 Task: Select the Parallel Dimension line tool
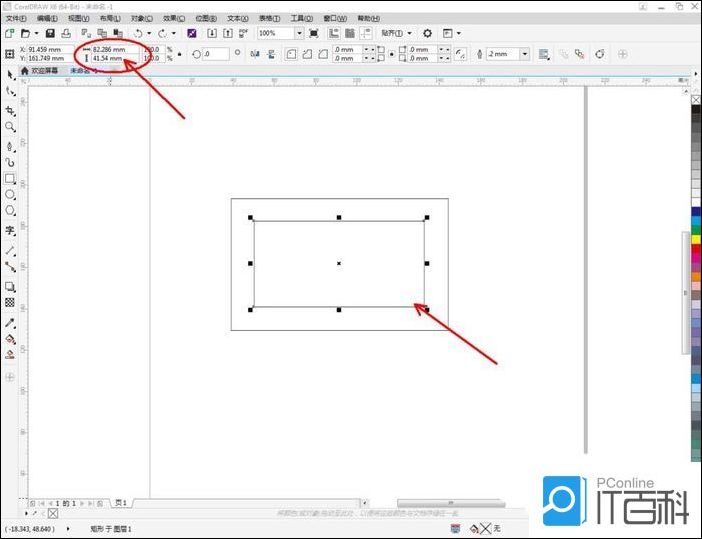10,251
